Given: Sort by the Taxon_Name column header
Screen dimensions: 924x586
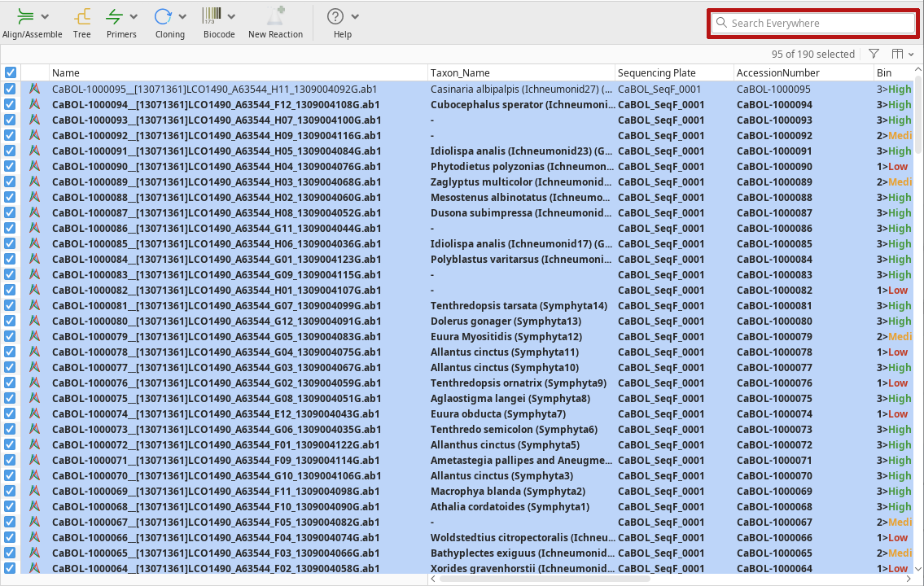Looking at the screenshot, I should point(521,72).
